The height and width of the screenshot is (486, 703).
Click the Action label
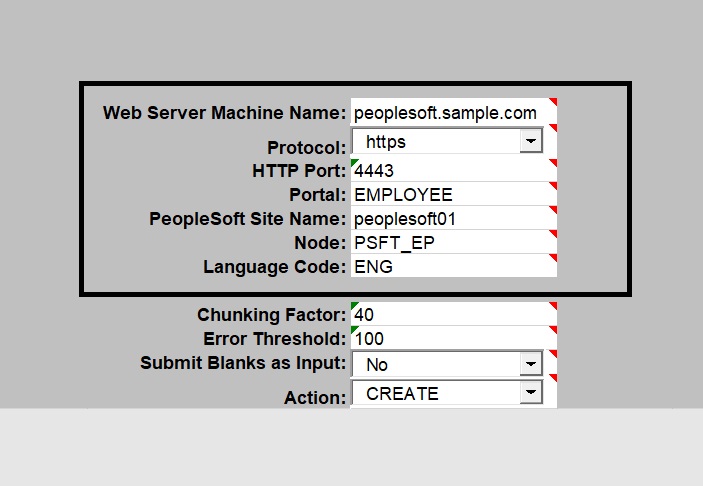tap(315, 398)
